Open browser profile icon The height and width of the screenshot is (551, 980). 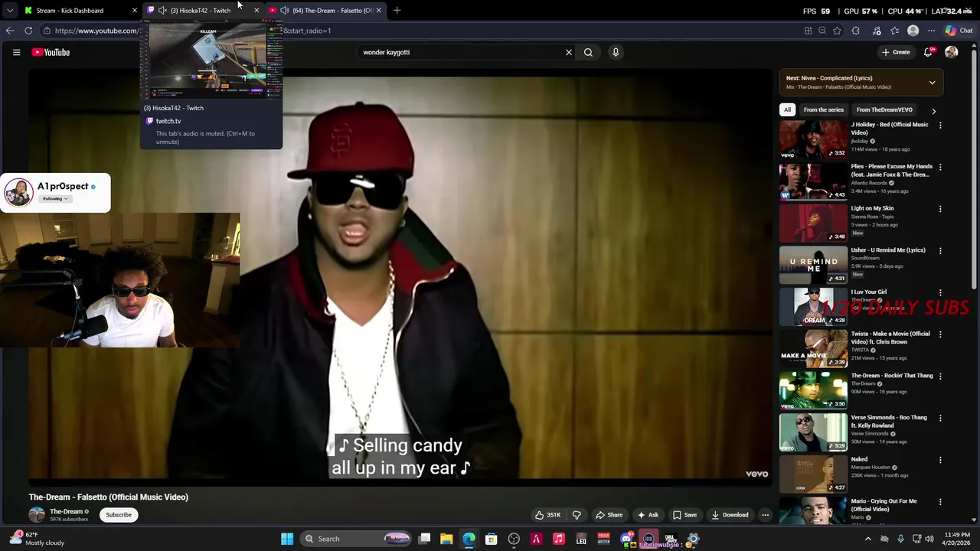913,31
